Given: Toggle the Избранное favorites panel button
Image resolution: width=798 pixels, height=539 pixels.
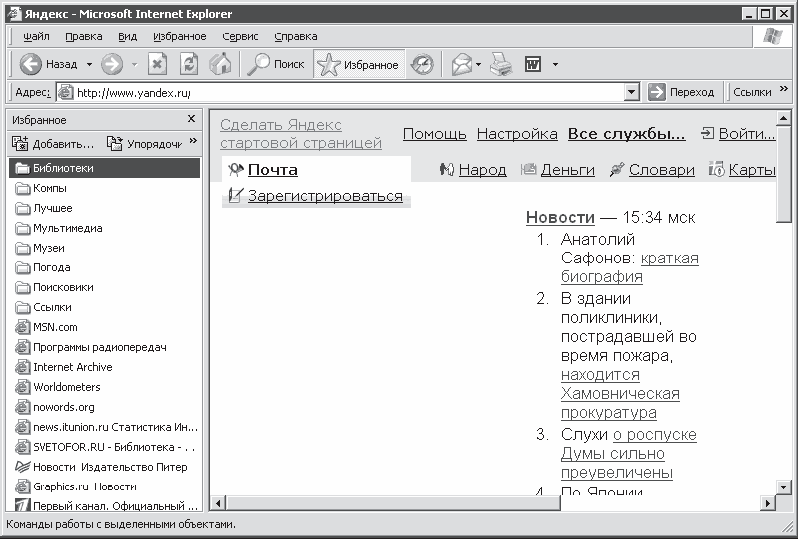Looking at the screenshot, I should 359,64.
